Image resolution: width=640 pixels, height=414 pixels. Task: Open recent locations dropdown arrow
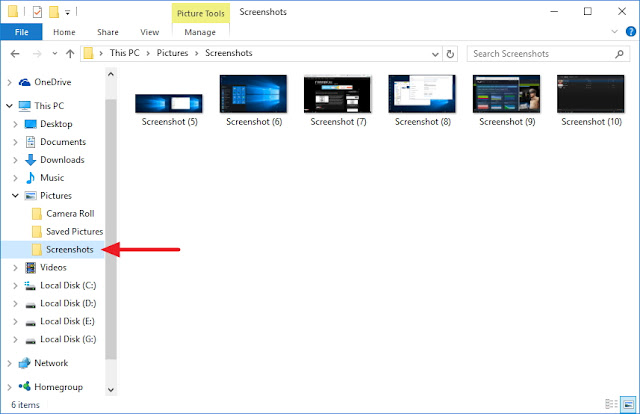click(55, 53)
